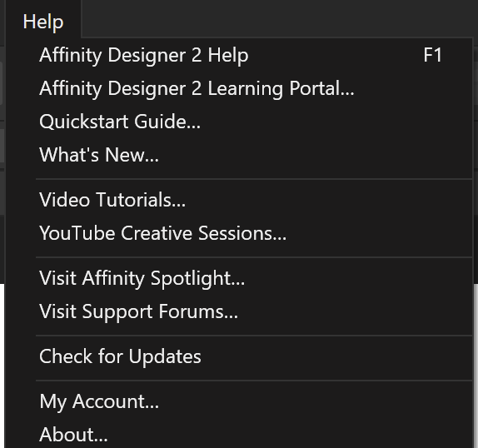Open the Learning Portal link entry
Image resolution: width=478 pixels, height=448 pixels.
[239, 88]
